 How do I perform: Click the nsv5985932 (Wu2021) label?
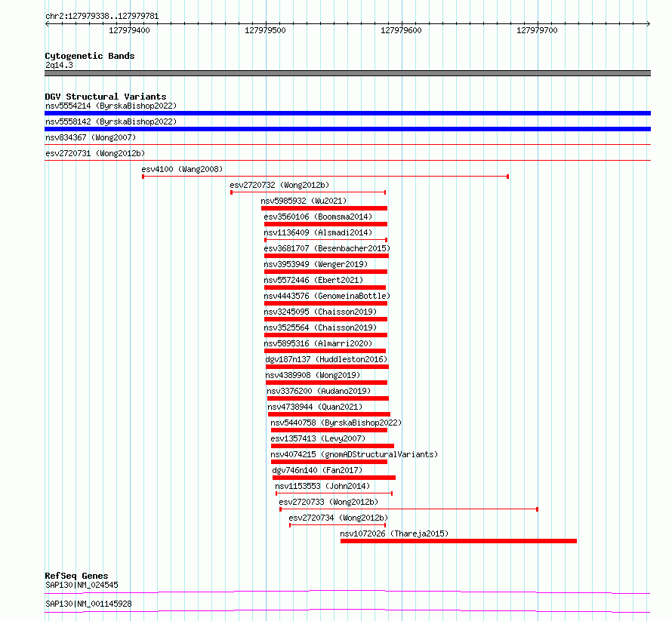tap(304, 201)
